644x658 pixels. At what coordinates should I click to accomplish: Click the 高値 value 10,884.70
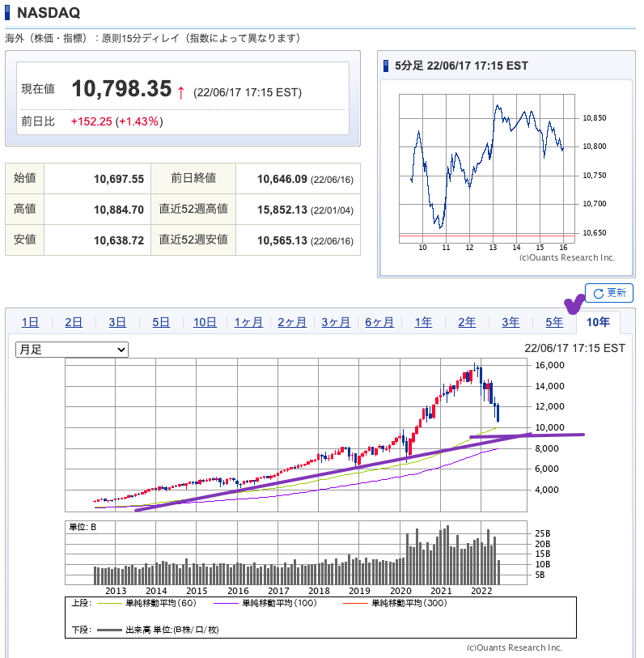(x=119, y=210)
